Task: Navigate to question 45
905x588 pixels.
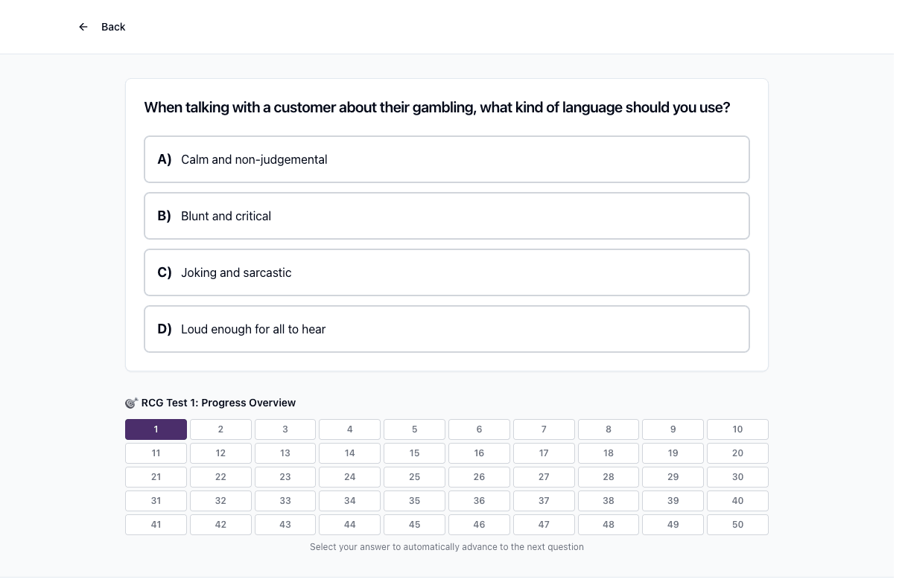Action: tap(415, 525)
